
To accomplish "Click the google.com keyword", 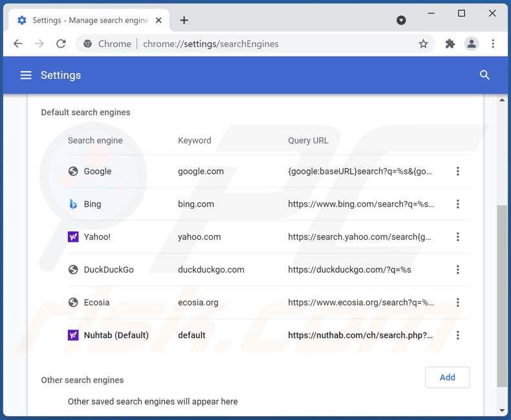I will pos(201,171).
